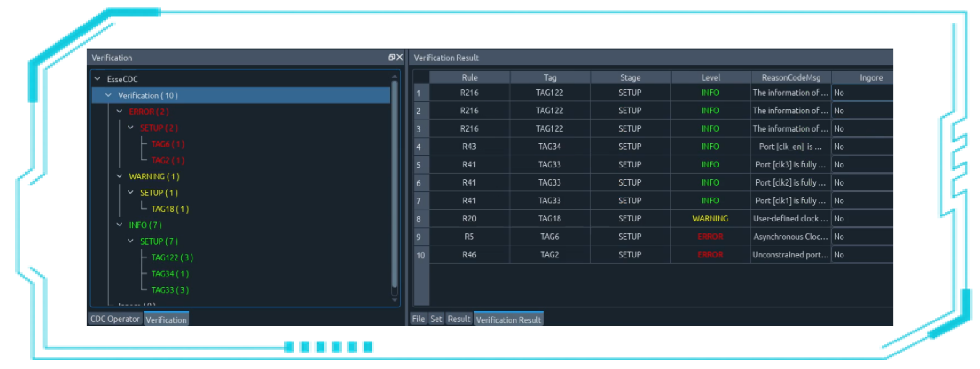This screenshot has width=980, height=369.
Task: Float the Verification panel using undock icon
Action: [392, 58]
